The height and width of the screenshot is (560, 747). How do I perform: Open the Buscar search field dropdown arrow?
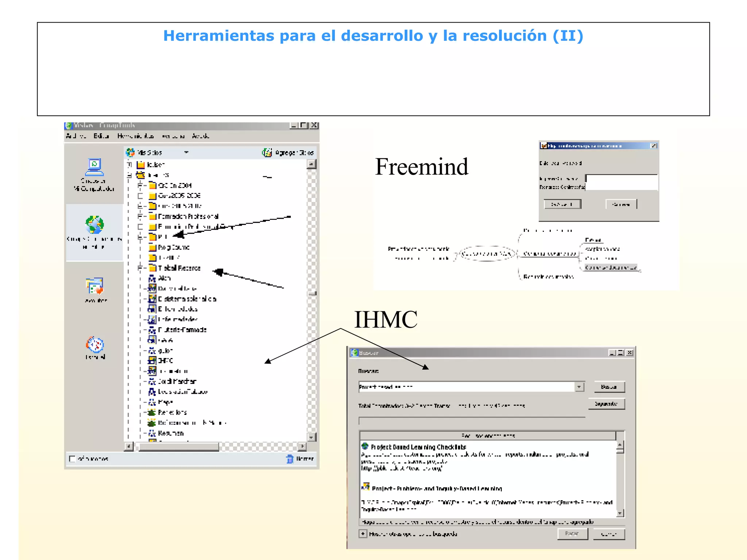coord(579,387)
